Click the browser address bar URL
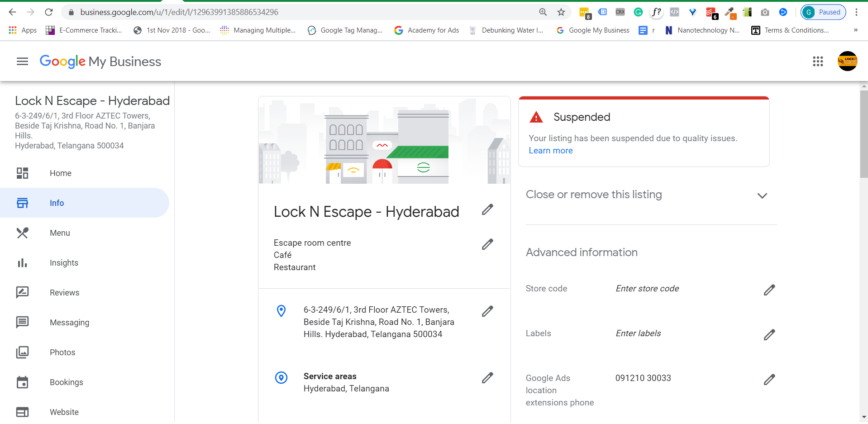This screenshot has width=868, height=424. tap(179, 12)
